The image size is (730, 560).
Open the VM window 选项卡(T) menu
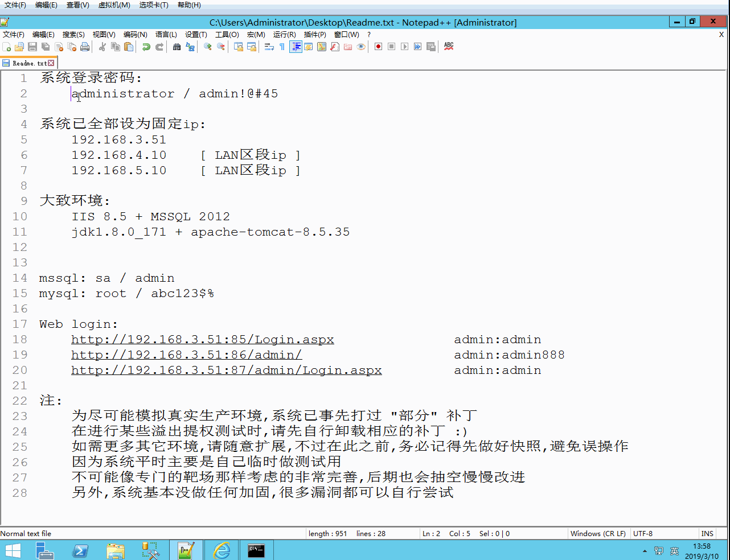pyautogui.click(x=154, y=5)
